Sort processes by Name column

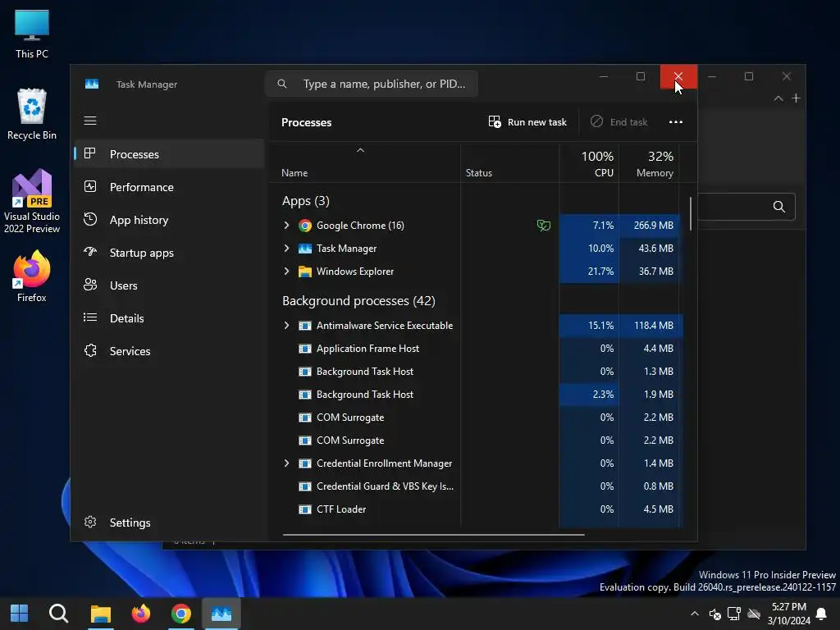(x=294, y=173)
